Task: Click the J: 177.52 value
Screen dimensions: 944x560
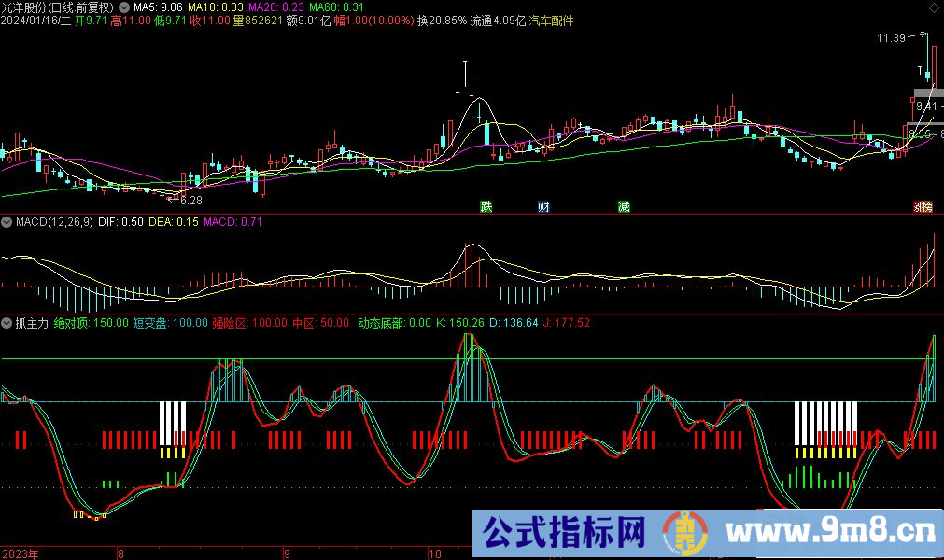Action: click(567, 323)
